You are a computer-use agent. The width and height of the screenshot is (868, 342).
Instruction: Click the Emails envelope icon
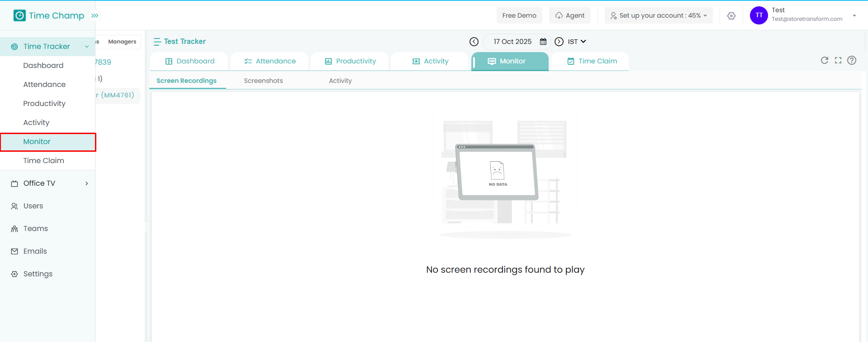pos(14,251)
